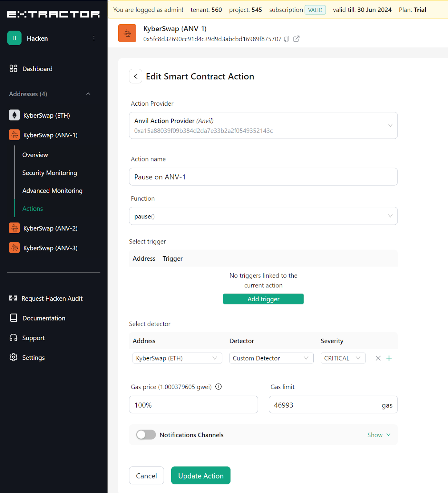
Task: Click the Support headset icon
Action: (13, 338)
